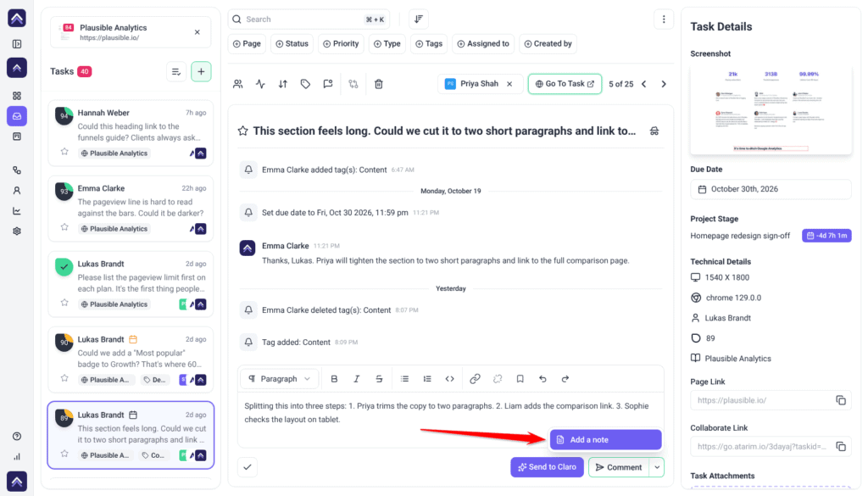Screen dimensions: 868x496
Task: Add a new task with the plus button
Action: tap(201, 71)
